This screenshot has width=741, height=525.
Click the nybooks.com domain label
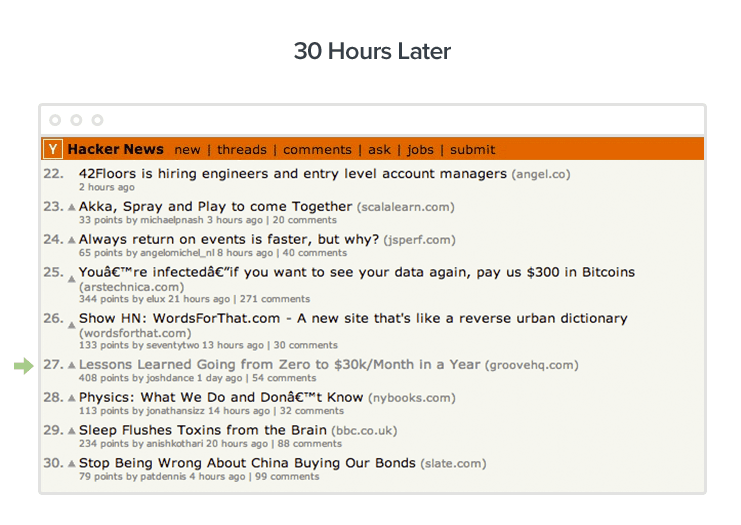(412, 398)
